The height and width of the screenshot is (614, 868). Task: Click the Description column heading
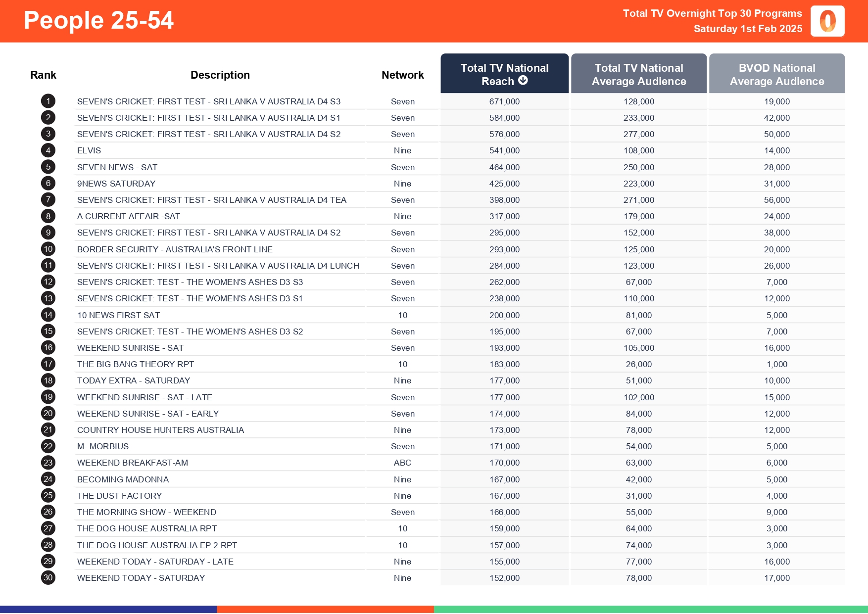[x=220, y=75]
